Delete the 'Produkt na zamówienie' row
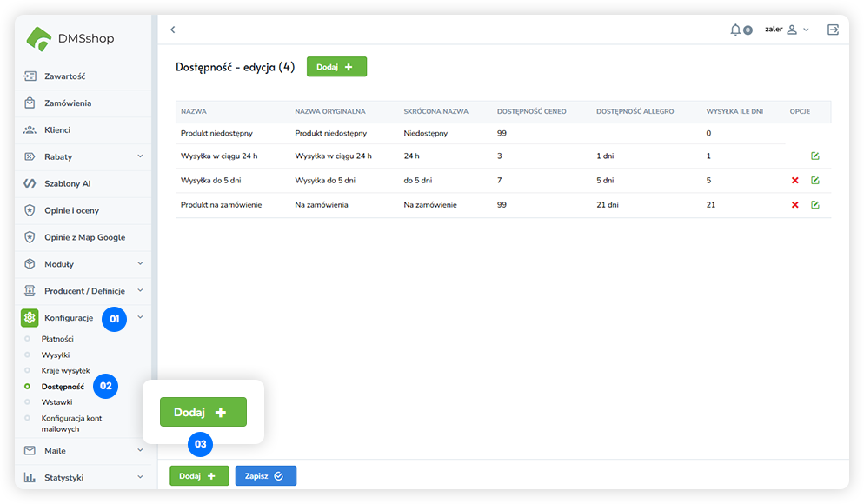Screen dimensions: 864x504 (794, 205)
